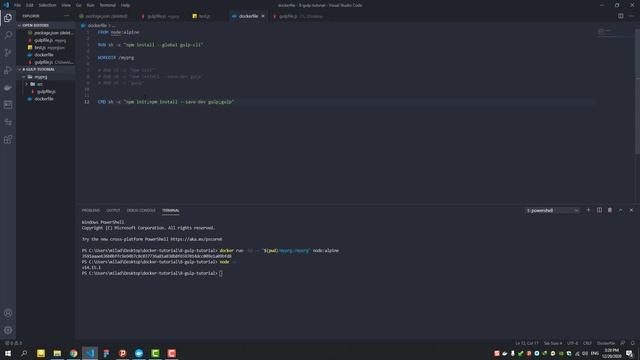
Task: Open the Selection menu
Action: (47, 5)
